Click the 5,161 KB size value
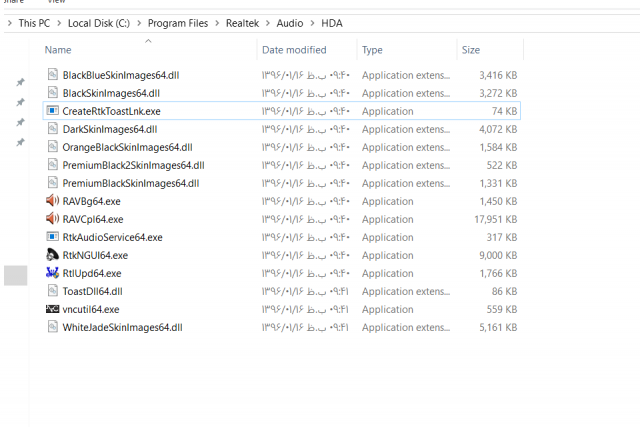The width and height of the screenshot is (640, 427). click(498, 327)
